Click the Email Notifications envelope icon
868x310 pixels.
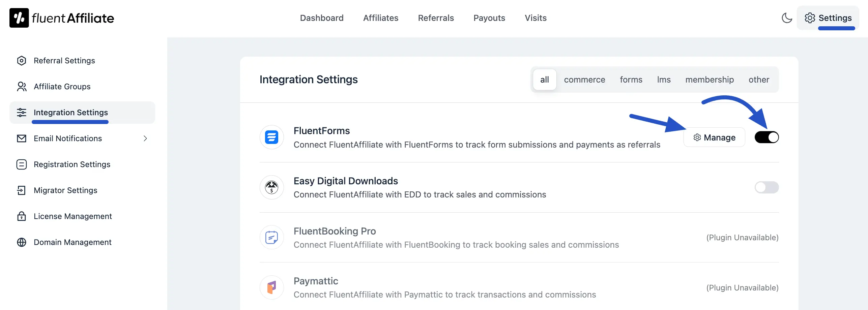tap(22, 138)
